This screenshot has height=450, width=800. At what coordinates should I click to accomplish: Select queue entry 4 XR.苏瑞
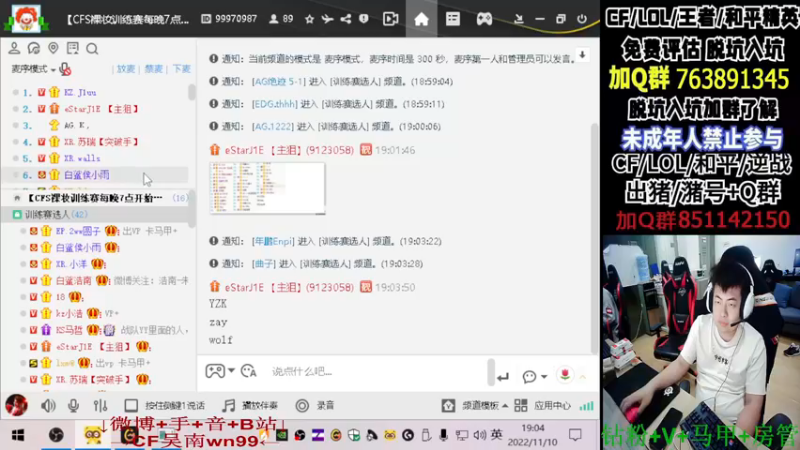tap(94, 141)
